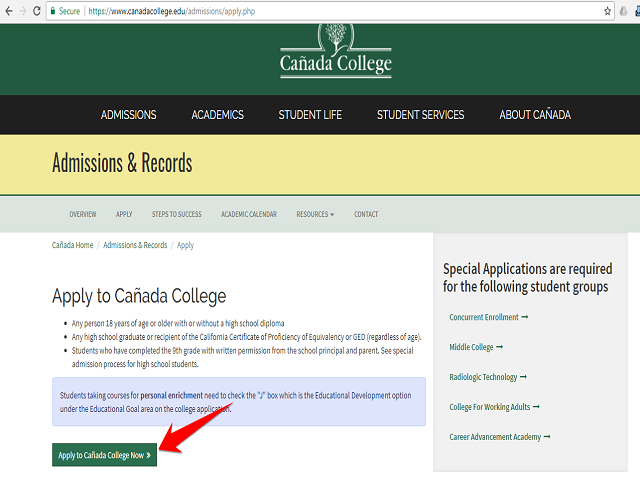Viewport: 640px width, 480px height.
Task: Select the APPLY sub-navigation tab
Action: click(124, 214)
